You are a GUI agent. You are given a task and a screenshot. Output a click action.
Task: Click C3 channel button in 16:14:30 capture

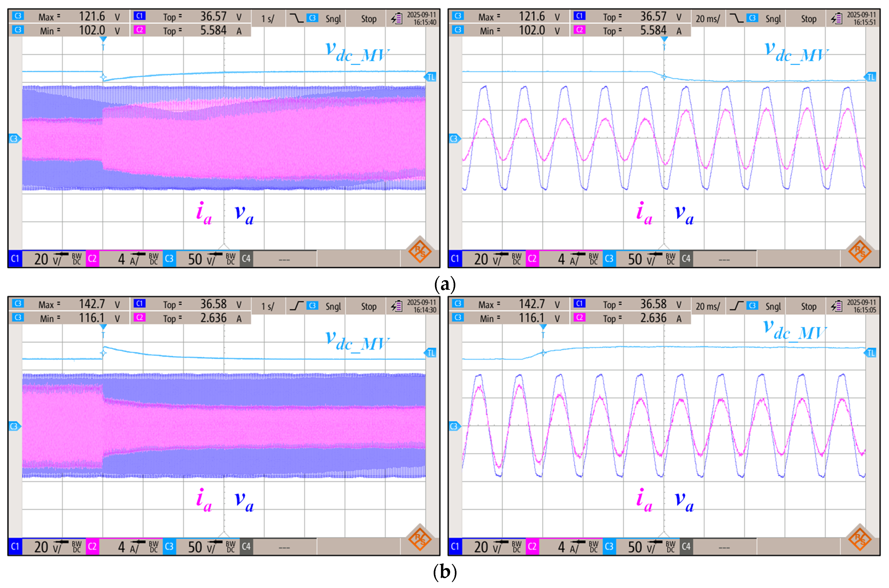[x=169, y=546]
